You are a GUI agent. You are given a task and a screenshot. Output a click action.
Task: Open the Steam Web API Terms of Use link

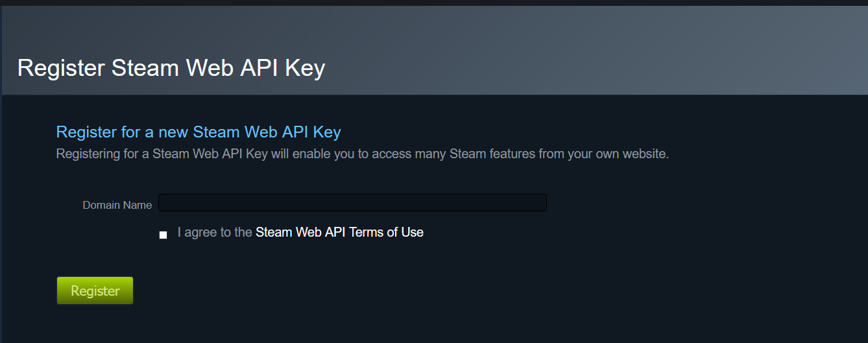click(x=339, y=232)
